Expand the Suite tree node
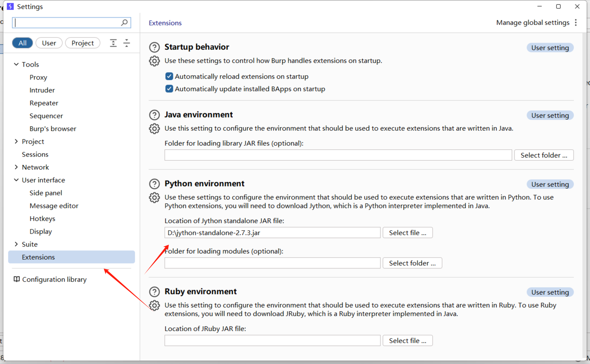The image size is (590, 364). point(16,244)
